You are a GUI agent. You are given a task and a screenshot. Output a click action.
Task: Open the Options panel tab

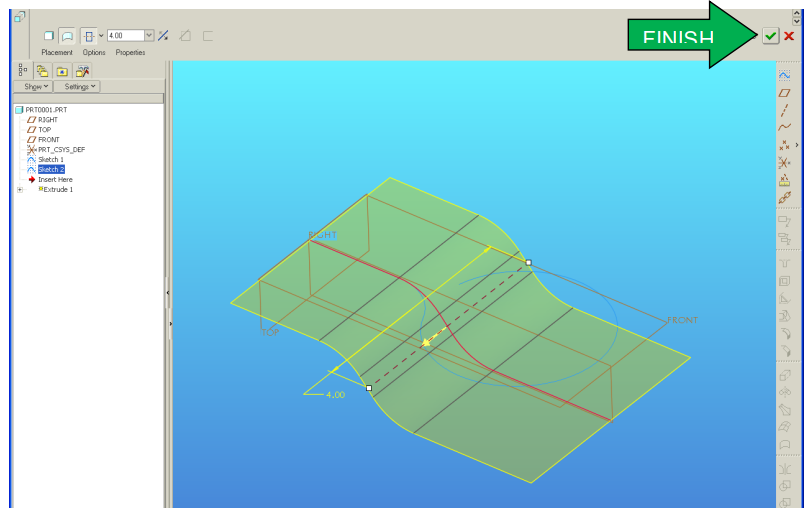click(x=94, y=52)
